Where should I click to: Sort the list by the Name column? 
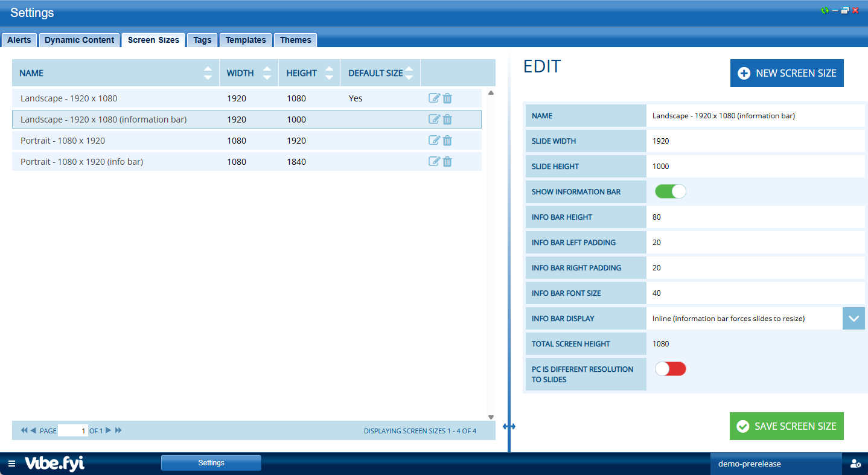pos(208,73)
